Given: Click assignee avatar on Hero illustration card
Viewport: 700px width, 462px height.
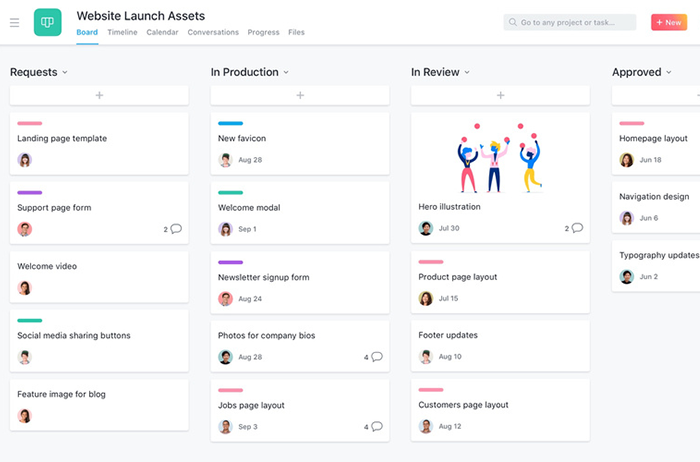Looking at the screenshot, I should click(426, 228).
